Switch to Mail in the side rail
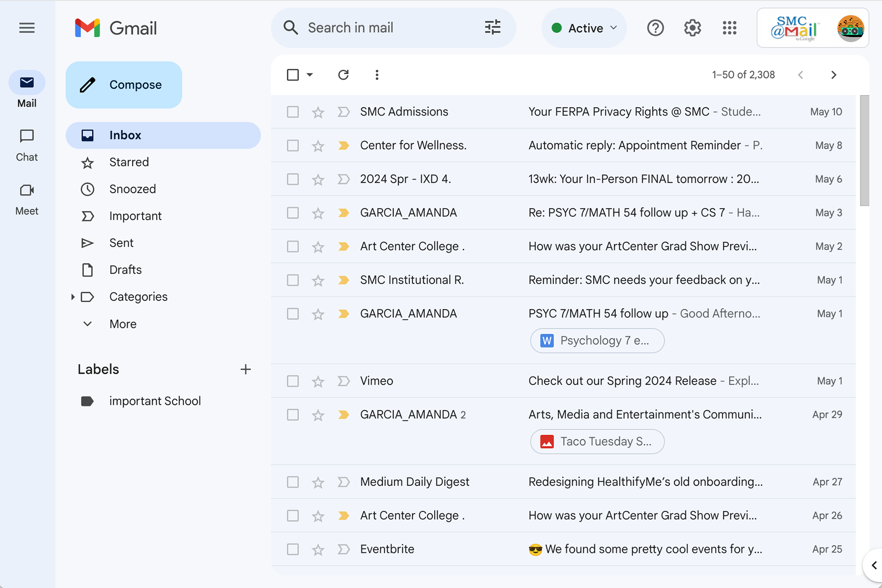882x588 pixels. tap(27, 90)
